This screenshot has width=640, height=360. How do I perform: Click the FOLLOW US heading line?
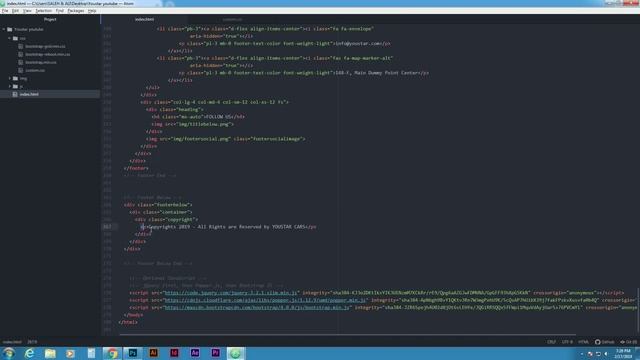click(198, 117)
